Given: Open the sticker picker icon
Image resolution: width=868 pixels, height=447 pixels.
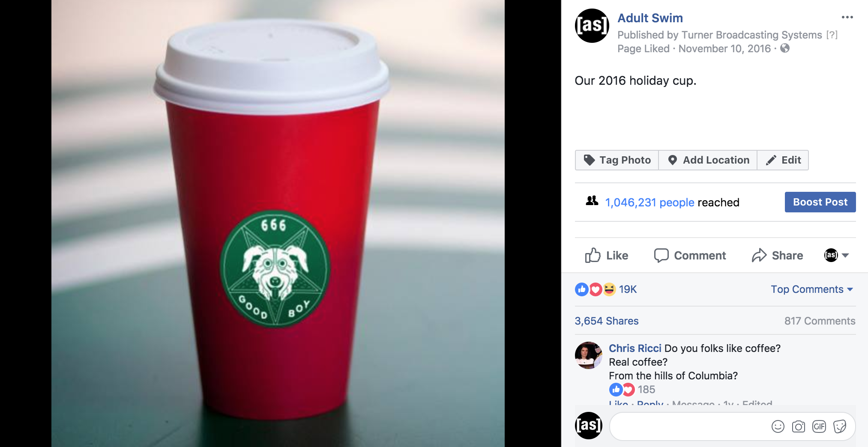Looking at the screenshot, I should (840, 426).
